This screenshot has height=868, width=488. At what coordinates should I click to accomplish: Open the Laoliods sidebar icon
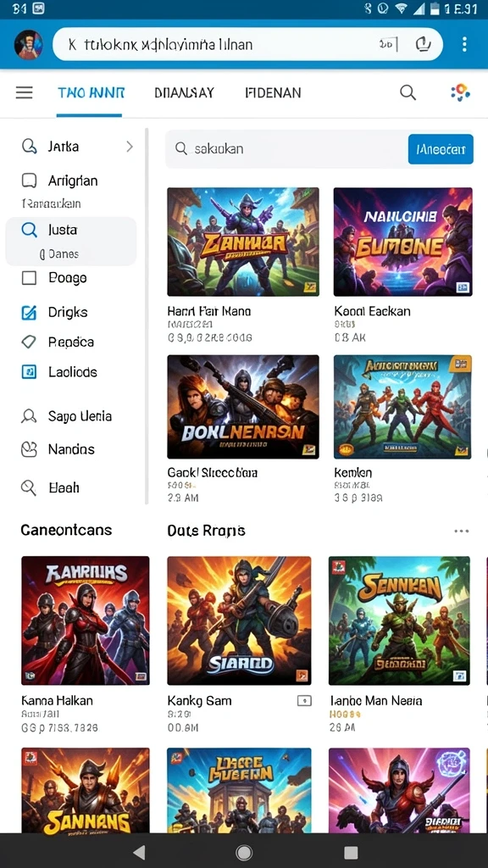(x=29, y=372)
